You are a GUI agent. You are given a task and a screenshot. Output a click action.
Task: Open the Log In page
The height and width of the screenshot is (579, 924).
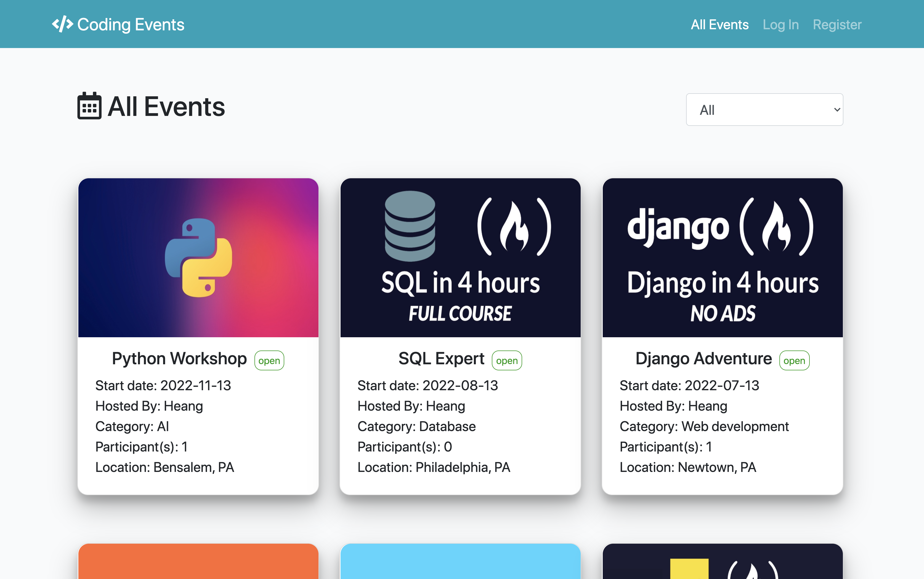(780, 25)
